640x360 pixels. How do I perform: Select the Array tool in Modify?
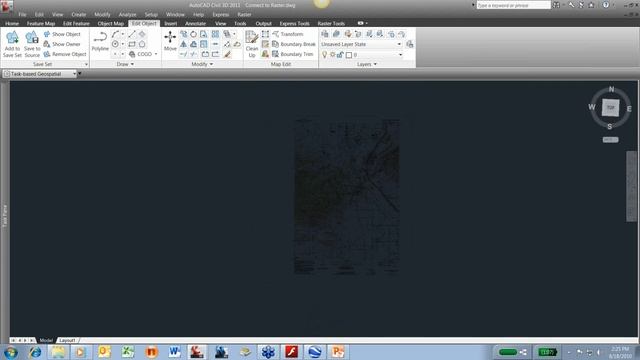pyautogui.click(x=215, y=34)
